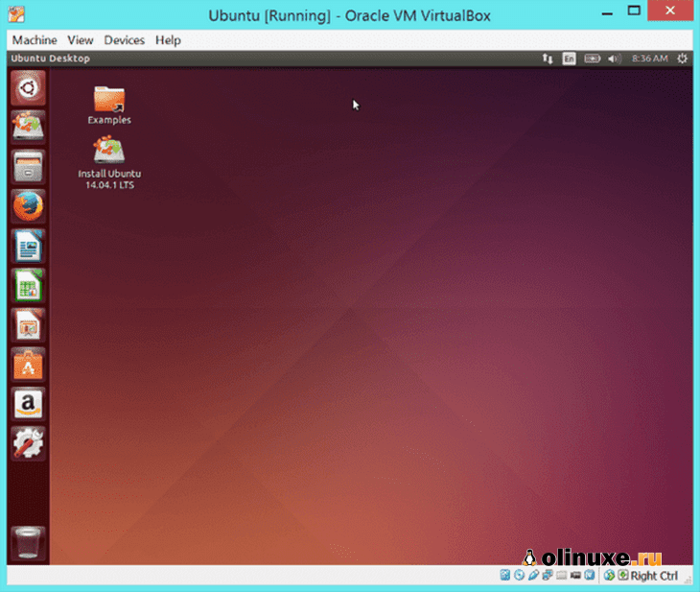Screen dimensions: 700x592
Task: Open the network indicator in top panel
Action: pos(548,59)
